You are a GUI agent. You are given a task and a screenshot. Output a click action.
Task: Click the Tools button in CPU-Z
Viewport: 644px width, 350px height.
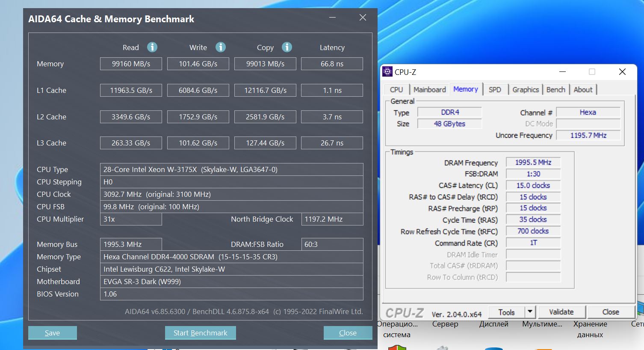click(x=506, y=312)
